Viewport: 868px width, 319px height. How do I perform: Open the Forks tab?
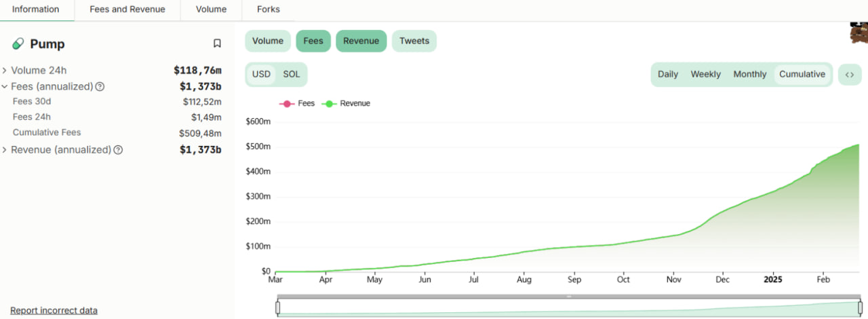pos(269,10)
